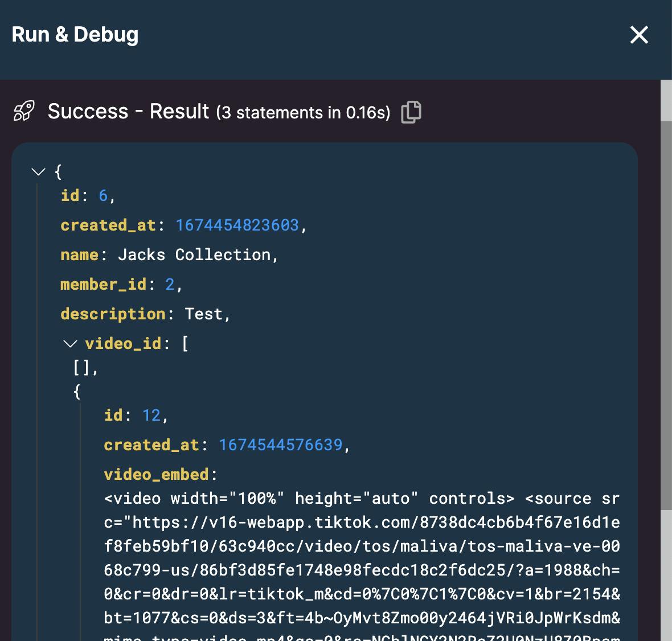The height and width of the screenshot is (641, 672).
Task: Click the created_at value 1674454823603
Action: 237,225
